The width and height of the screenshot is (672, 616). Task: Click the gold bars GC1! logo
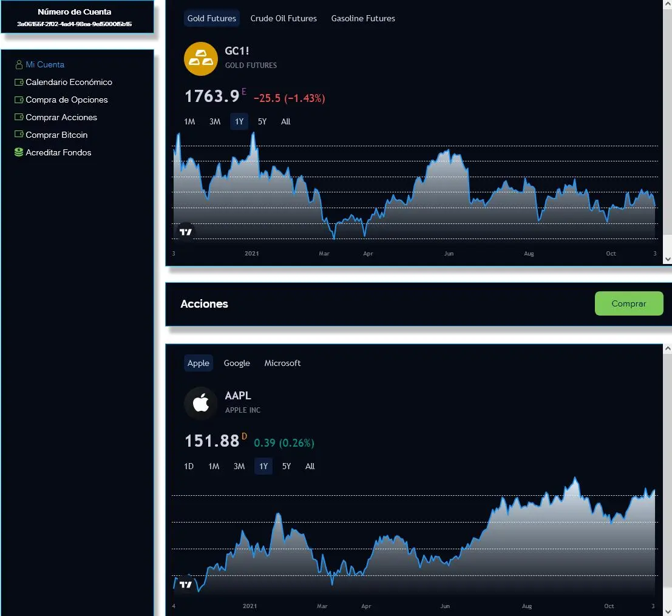(x=200, y=59)
